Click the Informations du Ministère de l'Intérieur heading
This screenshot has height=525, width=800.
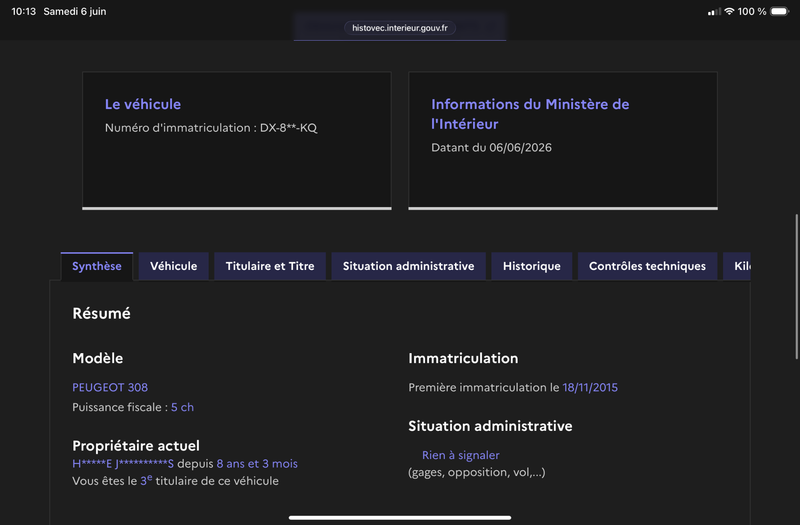click(x=530, y=114)
